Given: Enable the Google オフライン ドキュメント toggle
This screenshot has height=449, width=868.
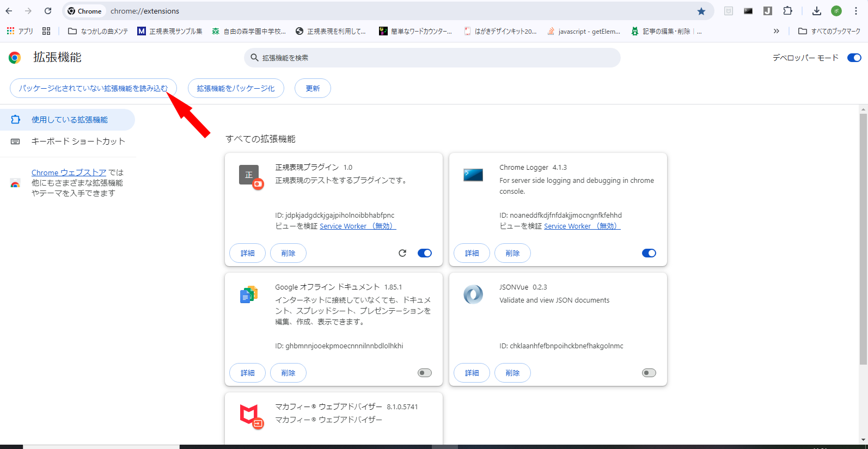Looking at the screenshot, I should pyautogui.click(x=425, y=373).
